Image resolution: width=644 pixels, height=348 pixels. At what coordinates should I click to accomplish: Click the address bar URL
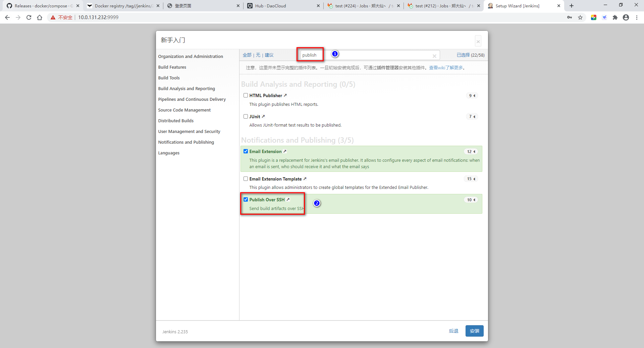coord(98,17)
